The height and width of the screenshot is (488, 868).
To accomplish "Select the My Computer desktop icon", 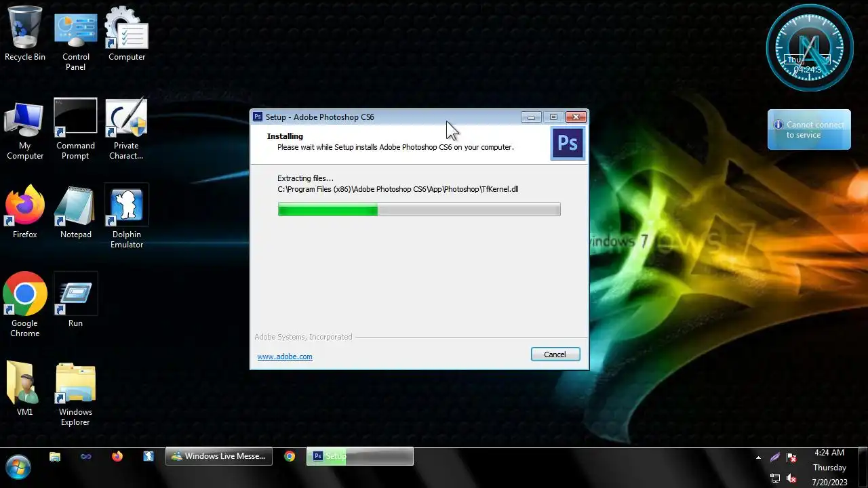I will point(25,130).
